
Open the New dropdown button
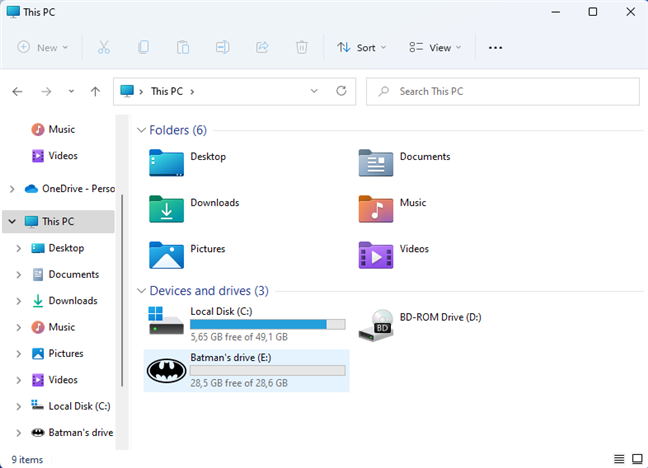pyautogui.click(x=43, y=48)
